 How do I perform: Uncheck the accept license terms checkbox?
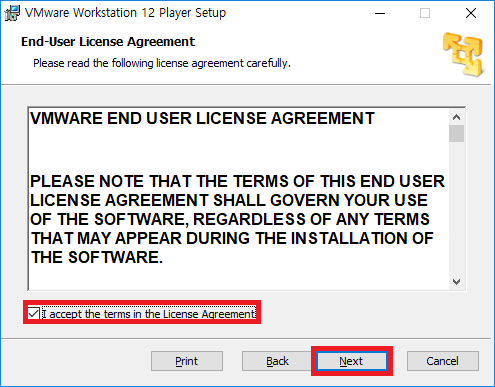34,313
